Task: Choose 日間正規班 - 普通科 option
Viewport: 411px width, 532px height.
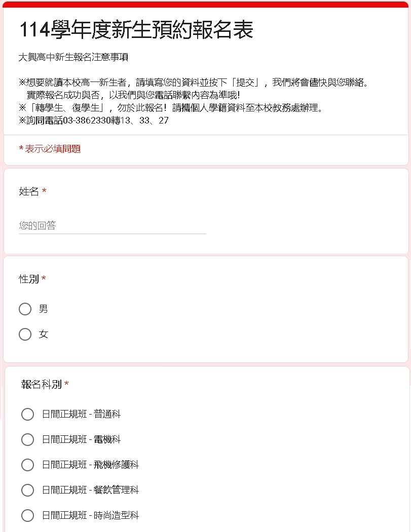Action: point(27,414)
